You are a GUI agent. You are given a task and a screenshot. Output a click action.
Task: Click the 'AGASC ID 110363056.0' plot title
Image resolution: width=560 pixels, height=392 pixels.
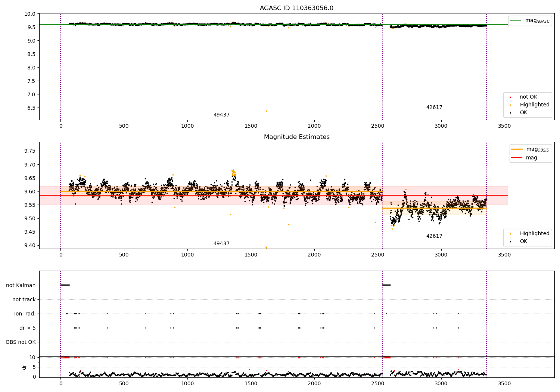[296, 8]
